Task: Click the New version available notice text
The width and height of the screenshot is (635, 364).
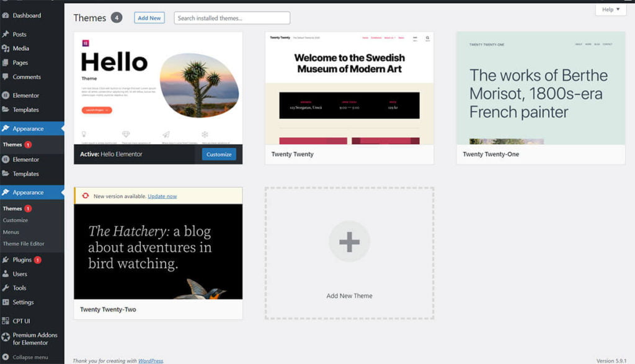Action: click(120, 197)
